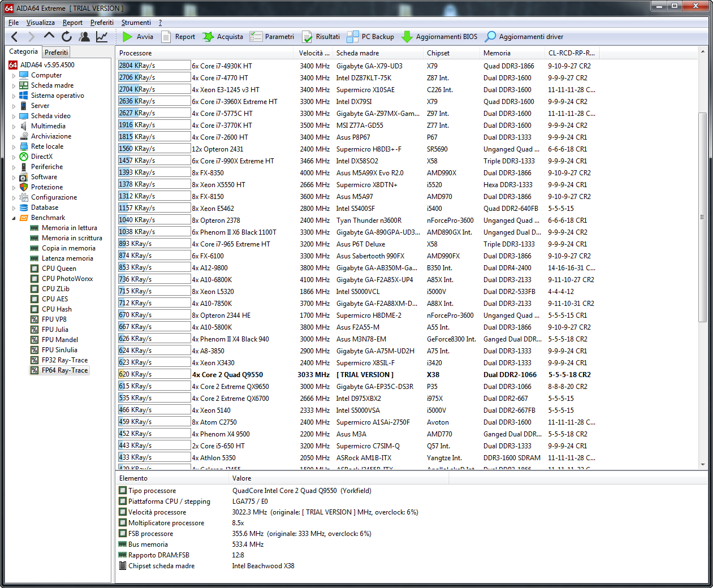Check Aggiornamenti BIOS updates
Image resolution: width=713 pixels, height=588 pixels.
pos(439,37)
